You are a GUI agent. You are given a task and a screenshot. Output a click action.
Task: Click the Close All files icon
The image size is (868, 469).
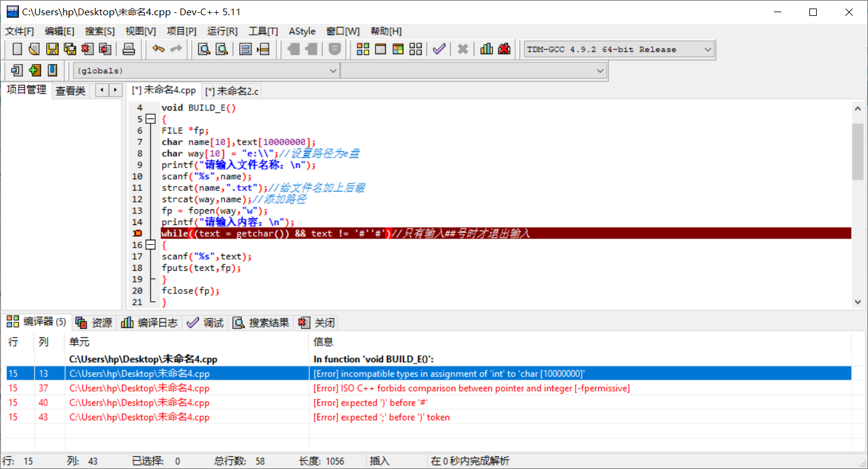(106, 49)
